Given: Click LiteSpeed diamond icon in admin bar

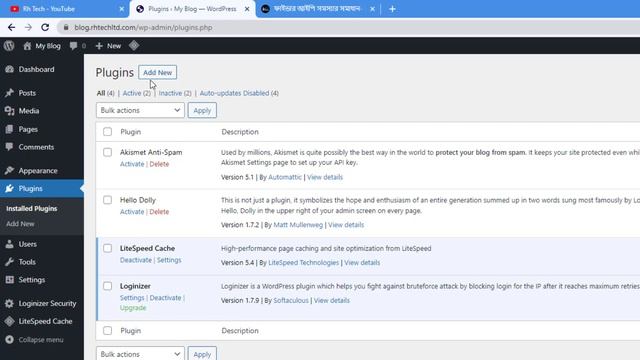Looking at the screenshot, I should [134, 46].
